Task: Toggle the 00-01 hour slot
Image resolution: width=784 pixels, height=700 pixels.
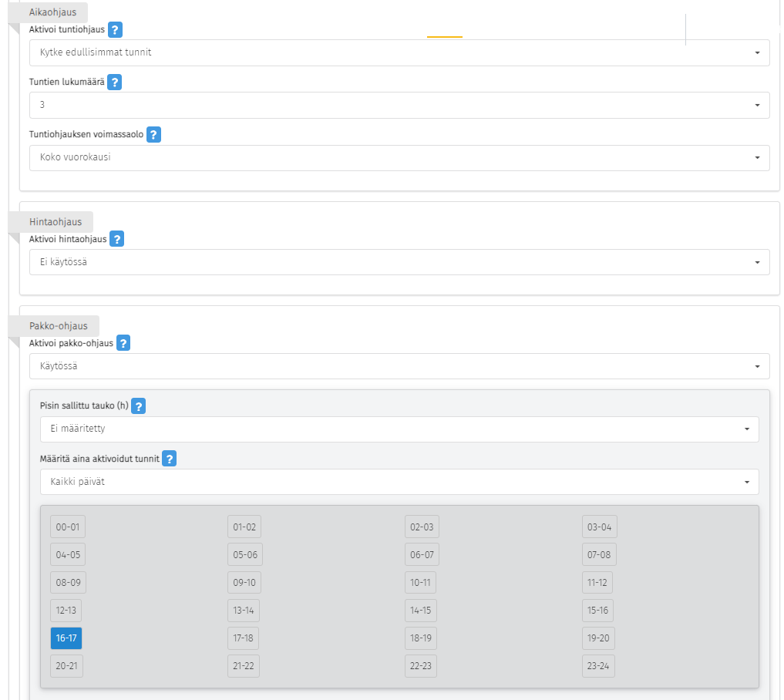Action: pos(68,527)
